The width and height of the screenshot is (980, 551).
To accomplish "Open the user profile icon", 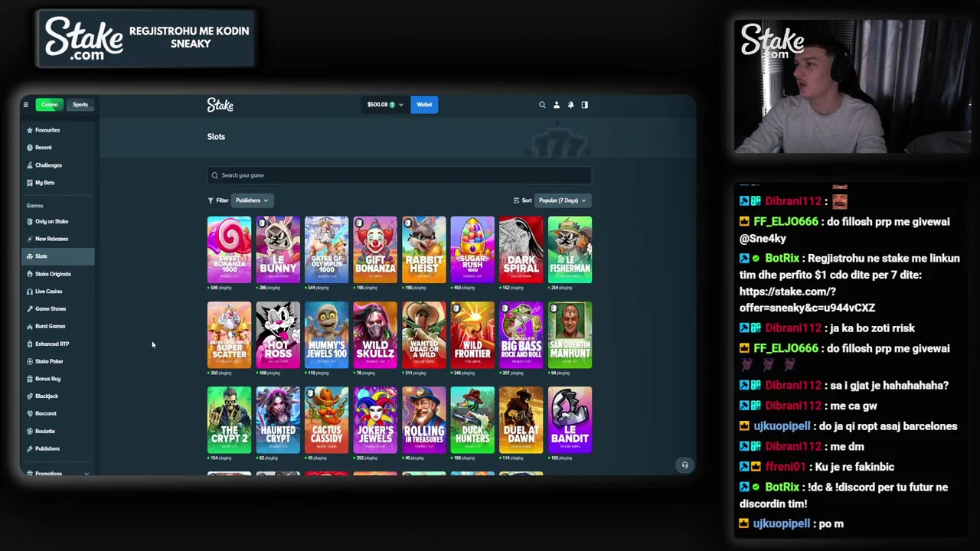I will pyautogui.click(x=557, y=105).
